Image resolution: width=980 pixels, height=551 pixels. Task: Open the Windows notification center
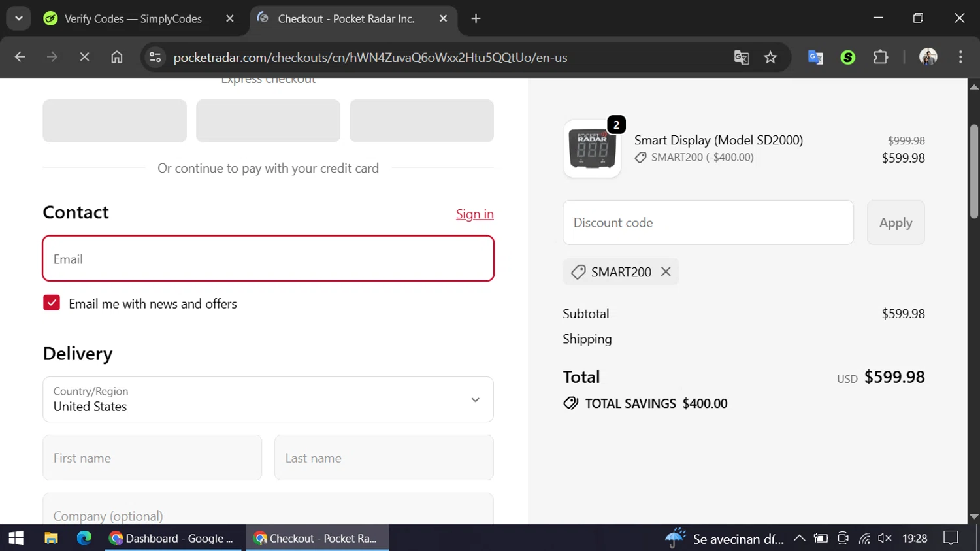pyautogui.click(x=951, y=539)
